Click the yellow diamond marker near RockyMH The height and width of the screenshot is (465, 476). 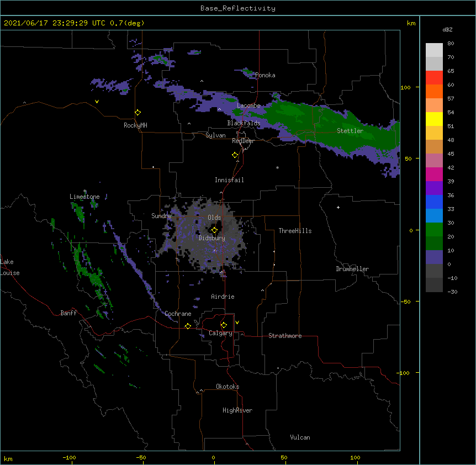(x=138, y=113)
